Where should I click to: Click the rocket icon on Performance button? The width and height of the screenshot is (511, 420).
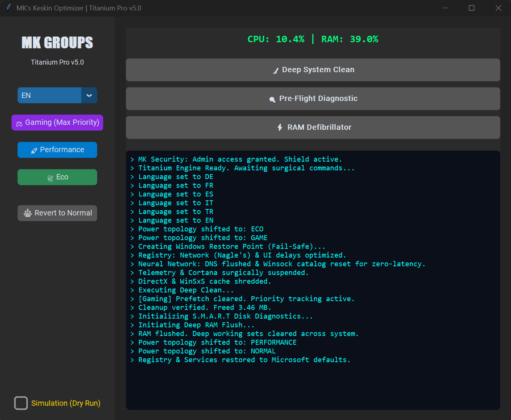click(34, 150)
